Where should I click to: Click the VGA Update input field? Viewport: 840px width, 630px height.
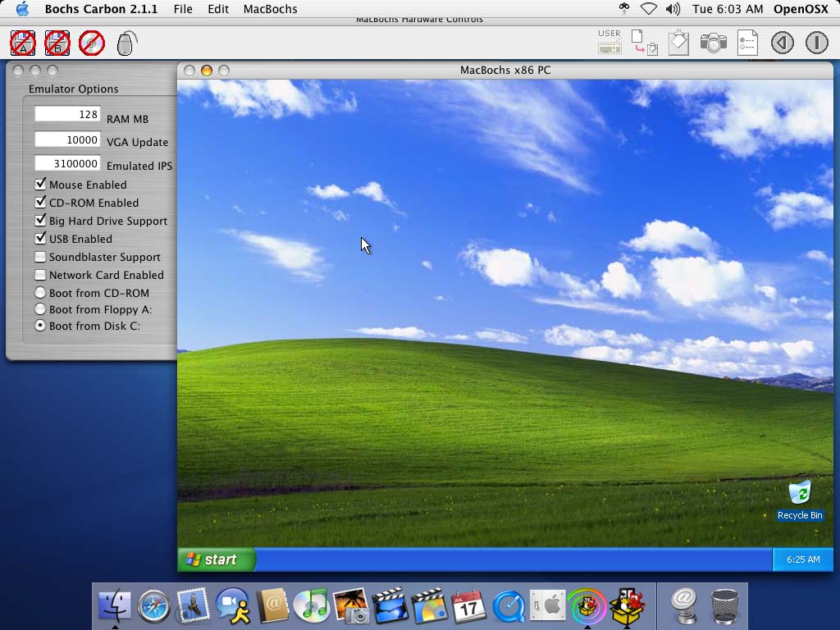click(x=67, y=139)
